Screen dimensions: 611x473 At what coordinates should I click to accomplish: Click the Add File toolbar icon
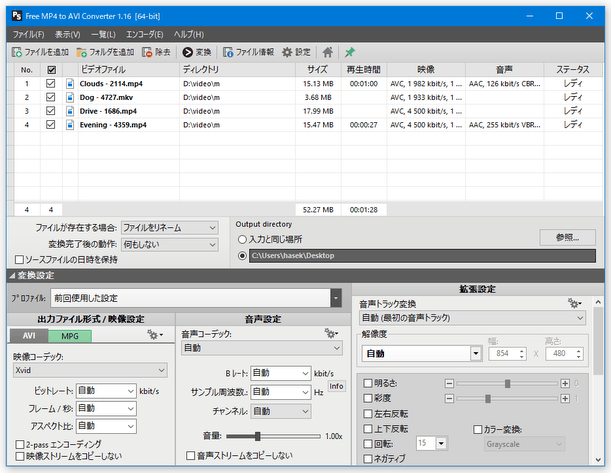coord(17,52)
